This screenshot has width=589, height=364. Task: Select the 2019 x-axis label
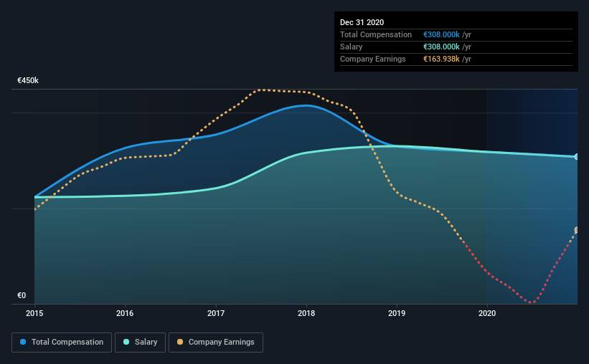click(397, 313)
